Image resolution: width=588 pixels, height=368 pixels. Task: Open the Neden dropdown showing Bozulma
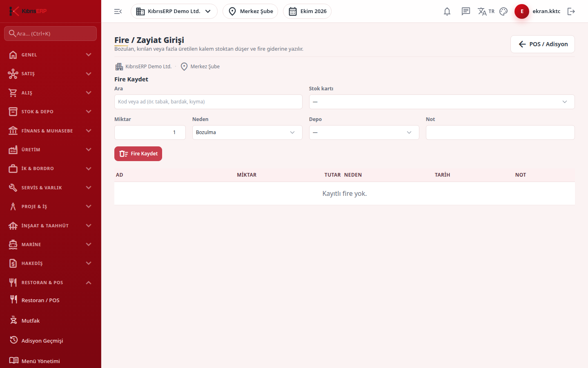pyautogui.click(x=247, y=132)
